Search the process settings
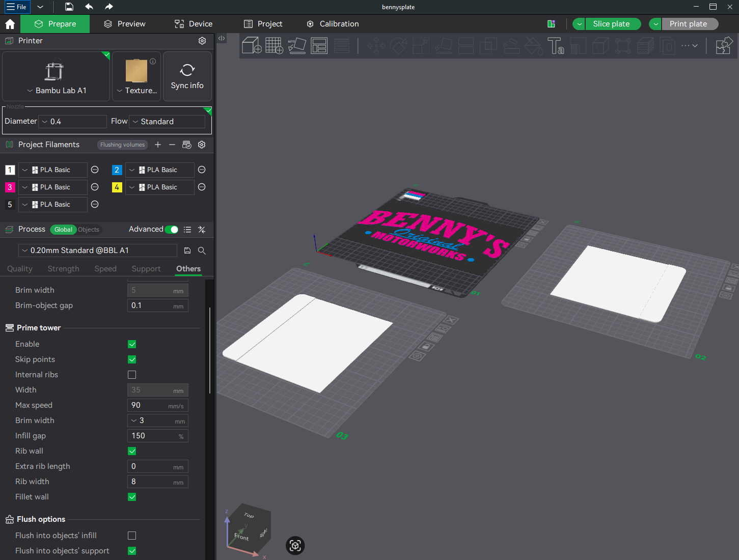The width and height of the screenshot is (739, 560). pyautogui.click(x=202, y=250)
